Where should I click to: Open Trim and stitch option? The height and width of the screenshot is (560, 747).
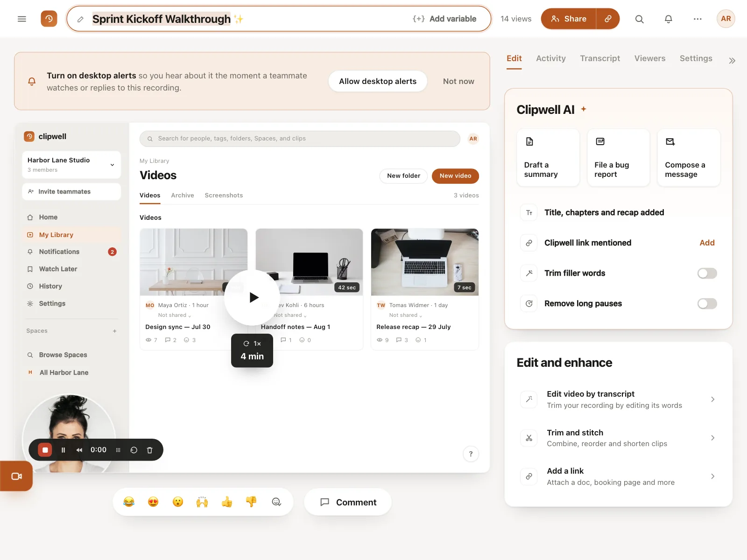[619, 438]
